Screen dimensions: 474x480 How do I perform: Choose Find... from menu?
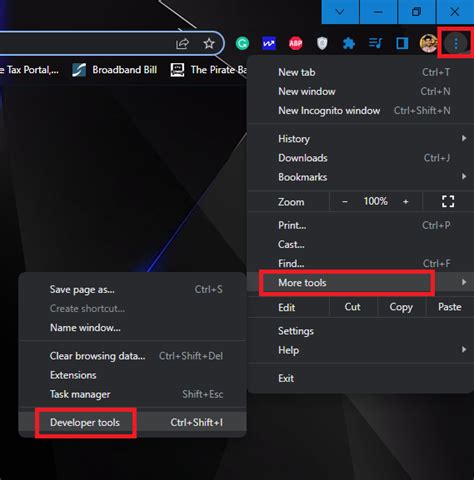(361, 263)
